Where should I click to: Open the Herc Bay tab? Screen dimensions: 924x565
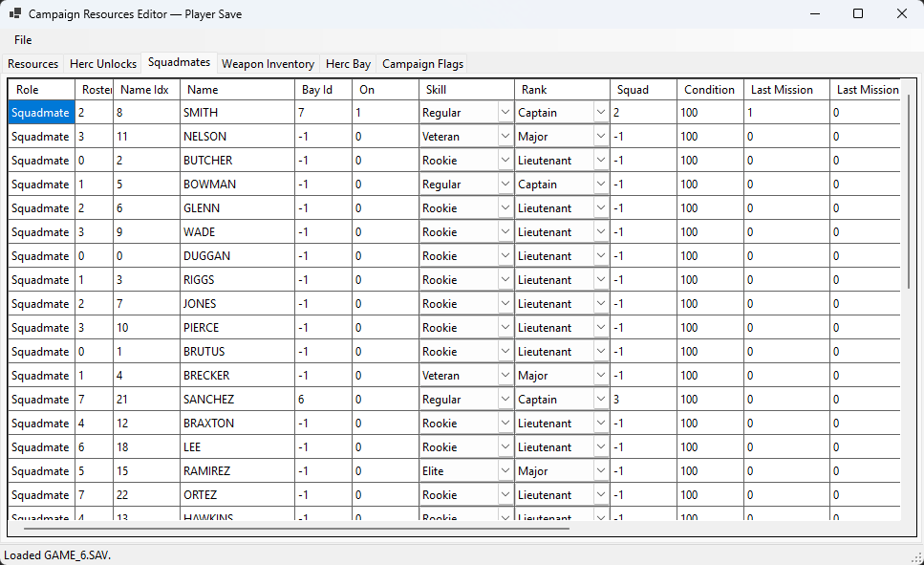tap(348, 64)
